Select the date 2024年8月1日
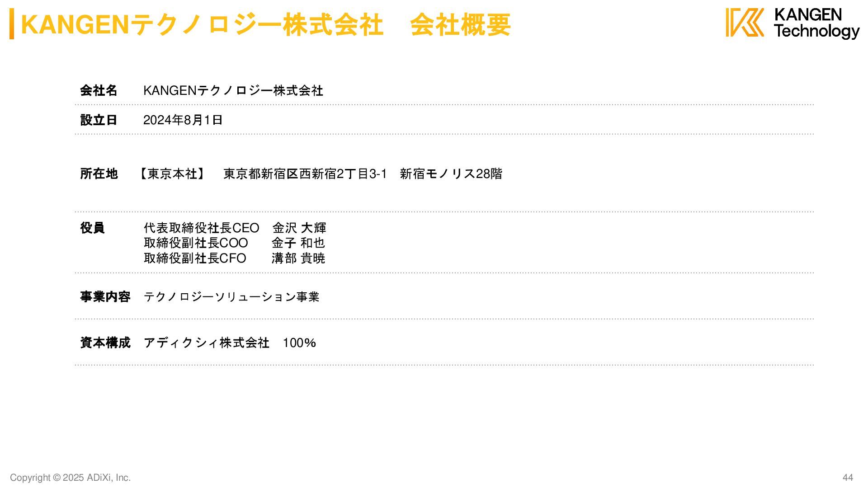 (x=183, y=120)
